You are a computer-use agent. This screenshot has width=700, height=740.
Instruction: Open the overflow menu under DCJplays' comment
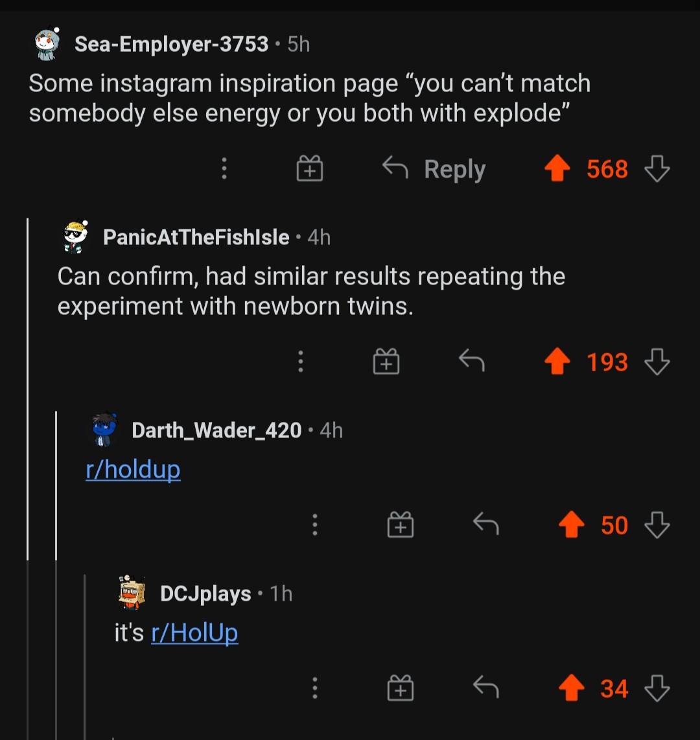click(315, 688)
